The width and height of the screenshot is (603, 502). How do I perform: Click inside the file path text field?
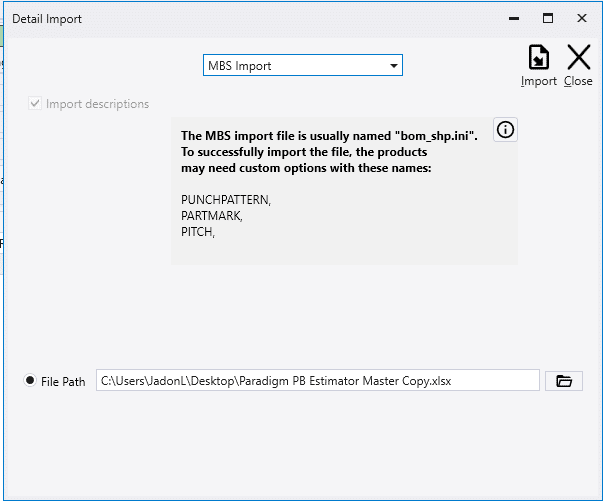(x=318, y=380)
